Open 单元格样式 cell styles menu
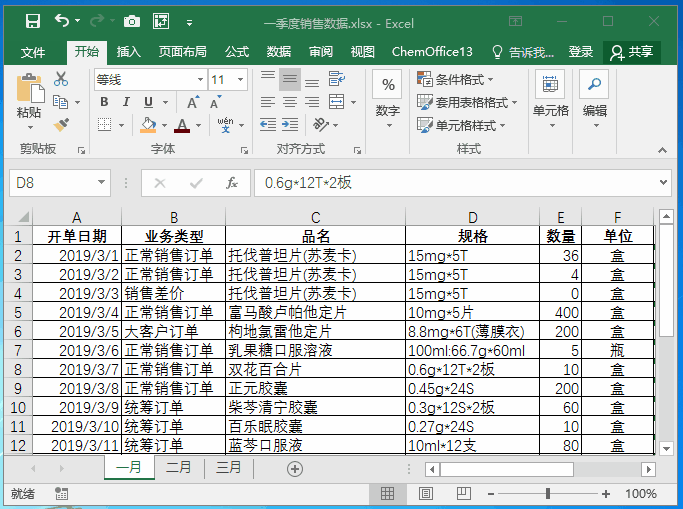Viewport: 683px width, 509px height. point(461,125)
